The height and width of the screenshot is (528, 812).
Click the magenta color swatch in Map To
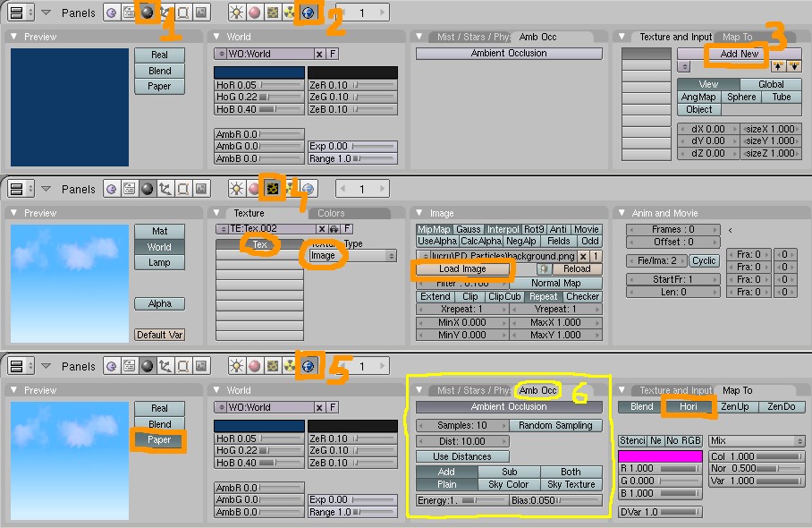pyautogui.click(x=660, y=456)
